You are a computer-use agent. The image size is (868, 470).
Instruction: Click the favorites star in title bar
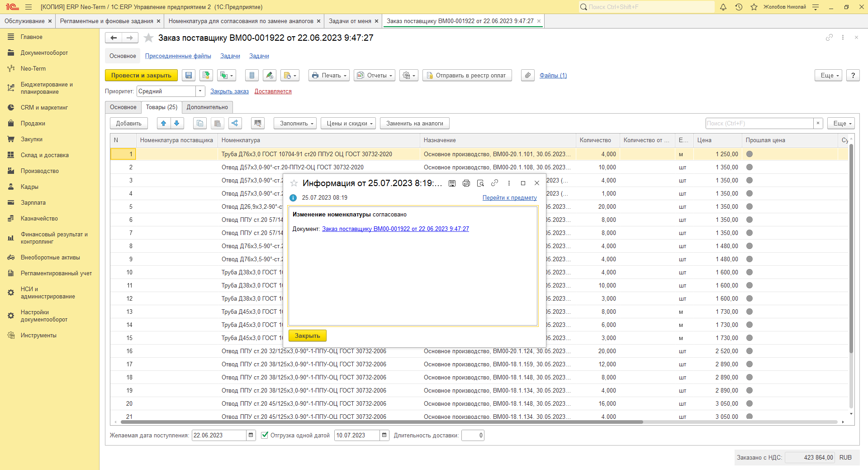754,7
